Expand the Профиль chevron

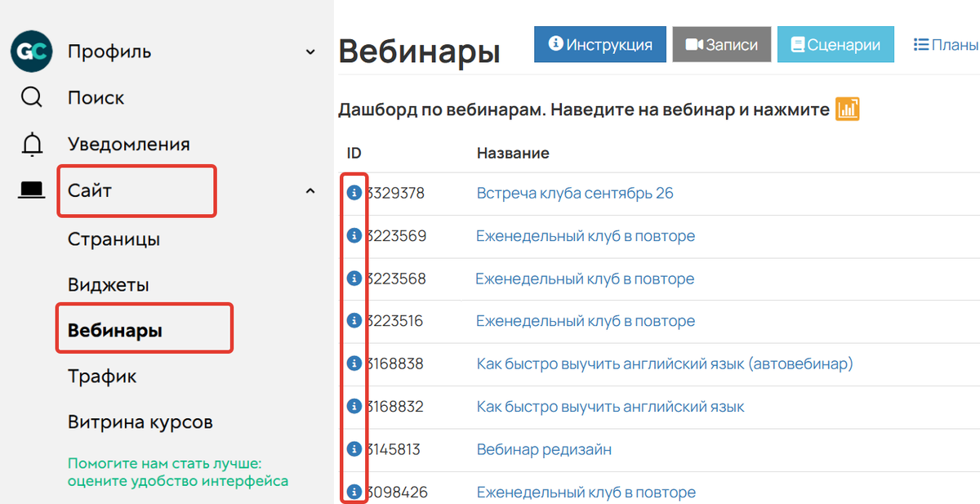click(310, 51)
